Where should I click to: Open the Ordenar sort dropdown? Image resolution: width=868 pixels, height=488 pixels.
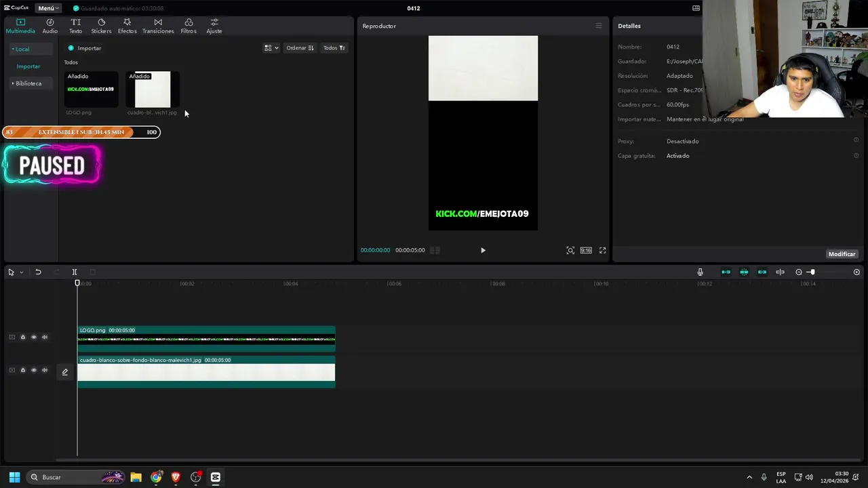coord(300,48)
